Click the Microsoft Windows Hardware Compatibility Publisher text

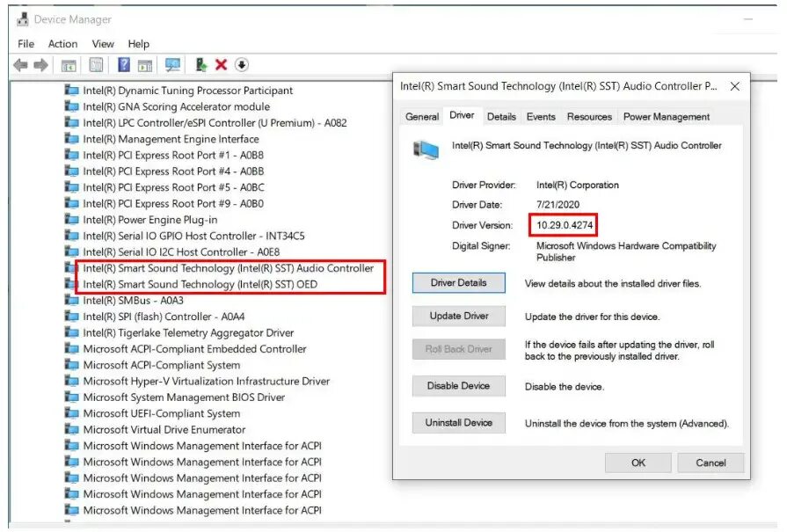click(x=626, y=251)
